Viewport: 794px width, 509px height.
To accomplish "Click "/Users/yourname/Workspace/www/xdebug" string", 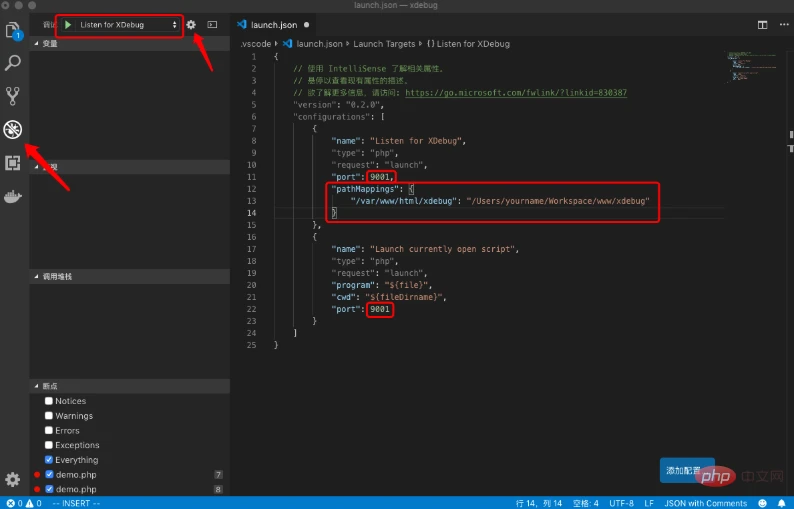I will coord(558,201).
